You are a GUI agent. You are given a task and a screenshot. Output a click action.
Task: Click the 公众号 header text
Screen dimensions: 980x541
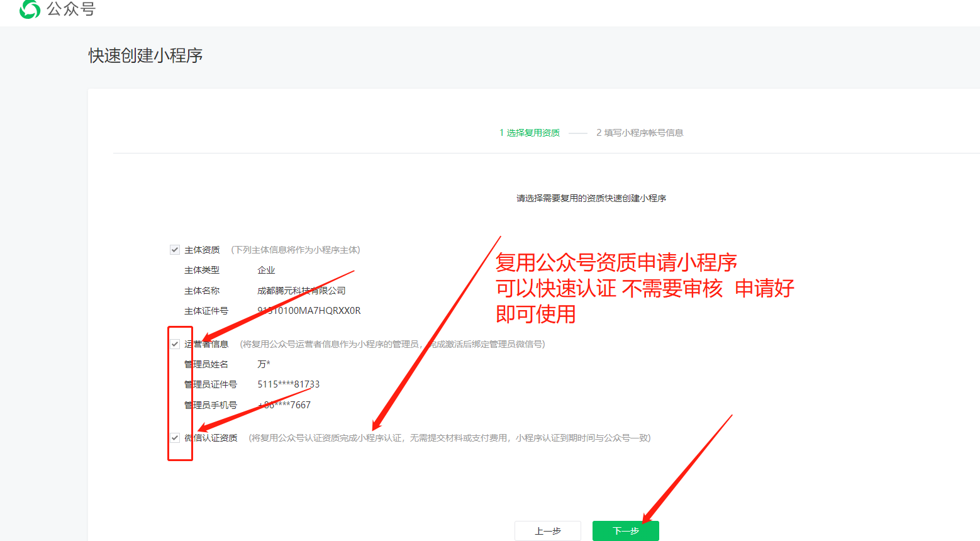click(71, 9)
